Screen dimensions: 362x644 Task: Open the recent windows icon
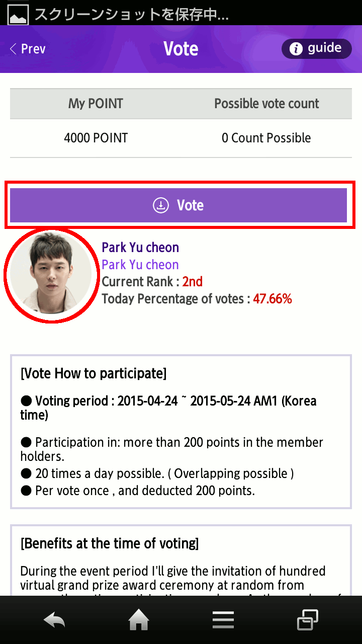point(307,620)
